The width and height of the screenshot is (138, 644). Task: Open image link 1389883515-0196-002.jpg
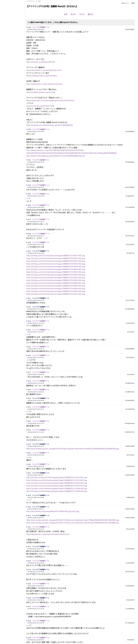57,488
